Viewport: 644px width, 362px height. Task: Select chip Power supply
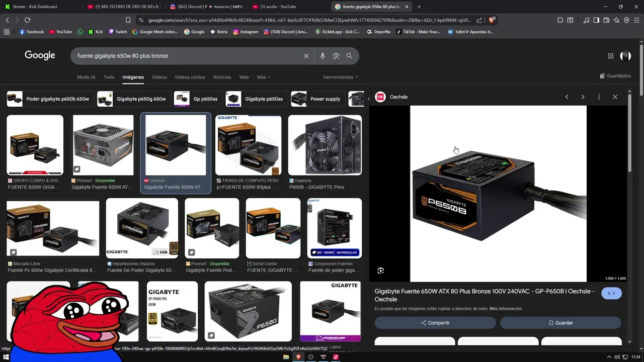[x=318, y=99]
